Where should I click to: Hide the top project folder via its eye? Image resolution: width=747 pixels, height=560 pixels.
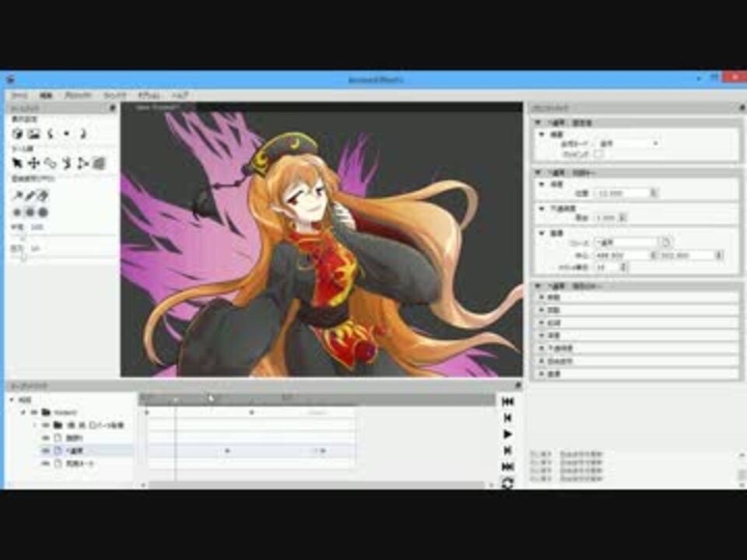pos(34,412)
